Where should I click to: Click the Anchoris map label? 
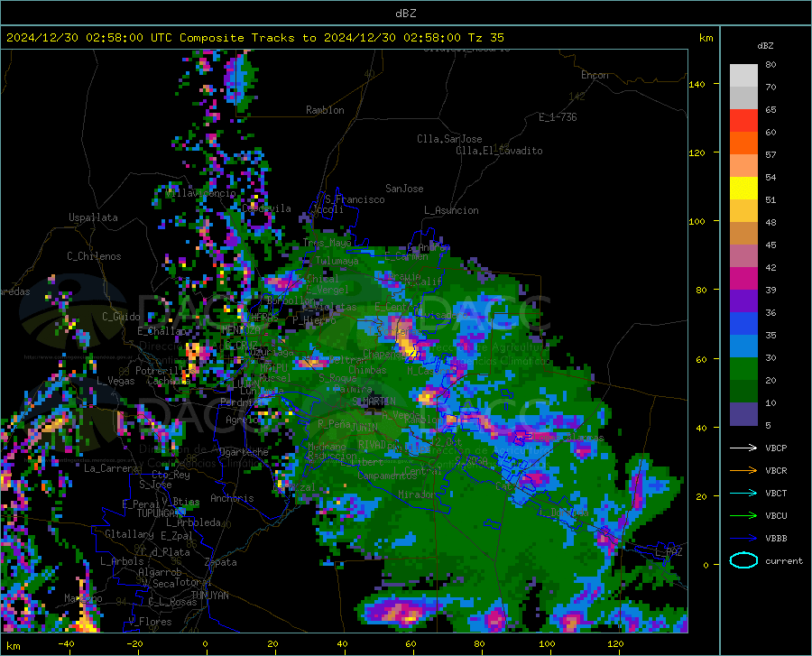point(232,498)
